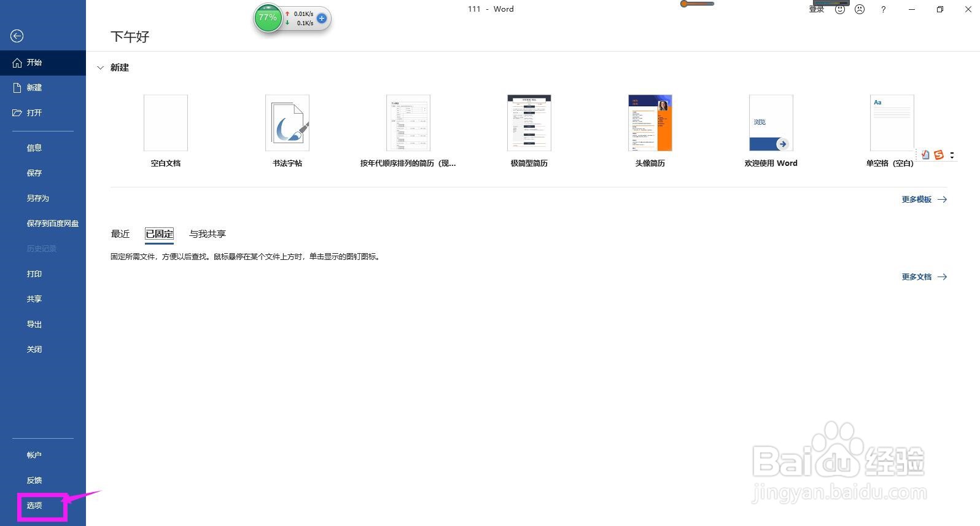Click the back arrow icon
Image resolution: width=980 pixels, height=526 pixels.
[17, 36]
